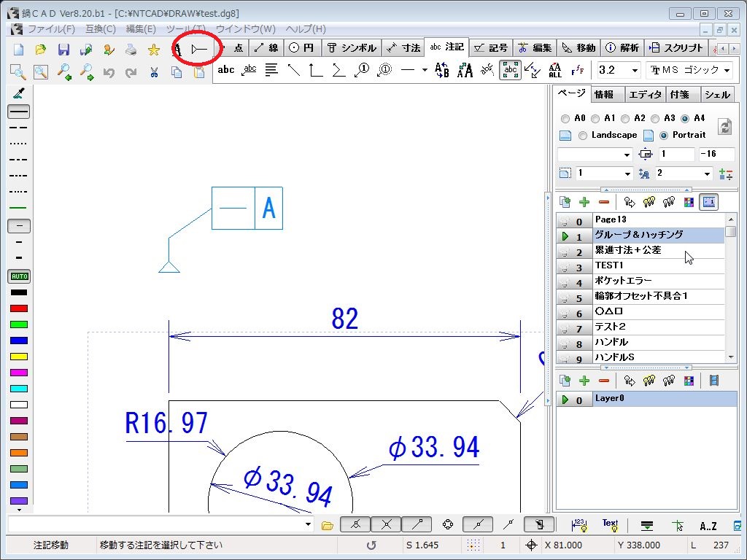
Task: Click the eyedropper attribute picker icon
Action: click(x=18, y=93)
